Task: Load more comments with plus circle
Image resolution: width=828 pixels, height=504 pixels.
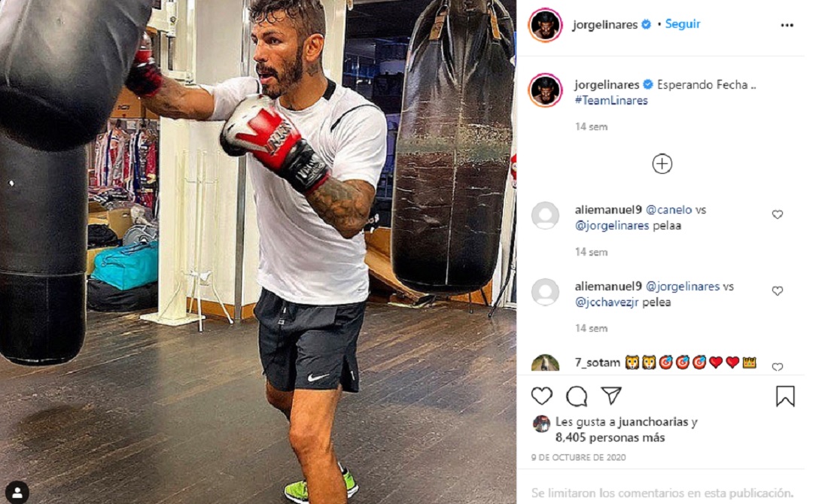Action: point(662,163)
